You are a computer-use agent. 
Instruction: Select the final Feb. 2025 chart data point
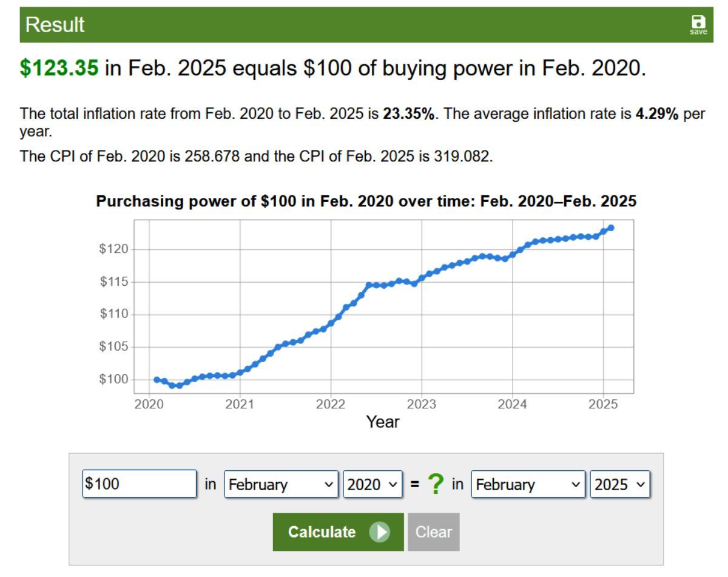click(611, 228)
